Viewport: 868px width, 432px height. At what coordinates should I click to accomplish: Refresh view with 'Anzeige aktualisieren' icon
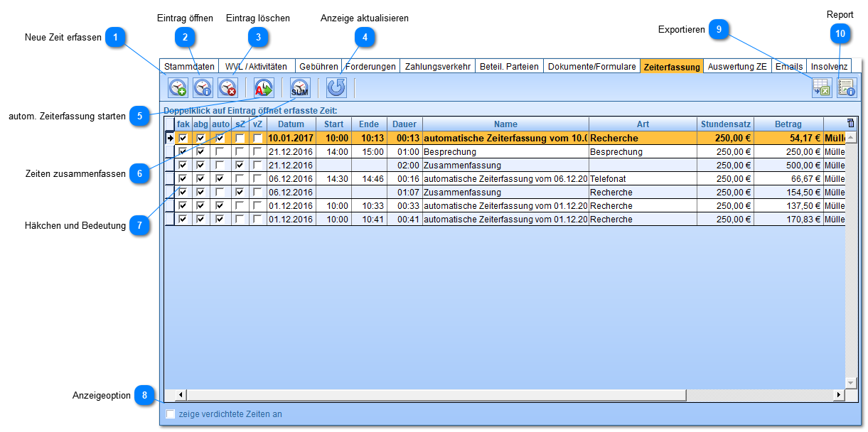[x=336, y=87]
